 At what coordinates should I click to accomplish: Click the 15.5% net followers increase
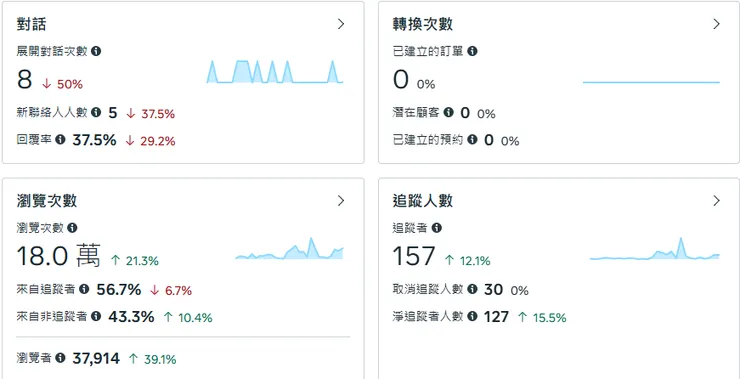click(x=542, y=318)
